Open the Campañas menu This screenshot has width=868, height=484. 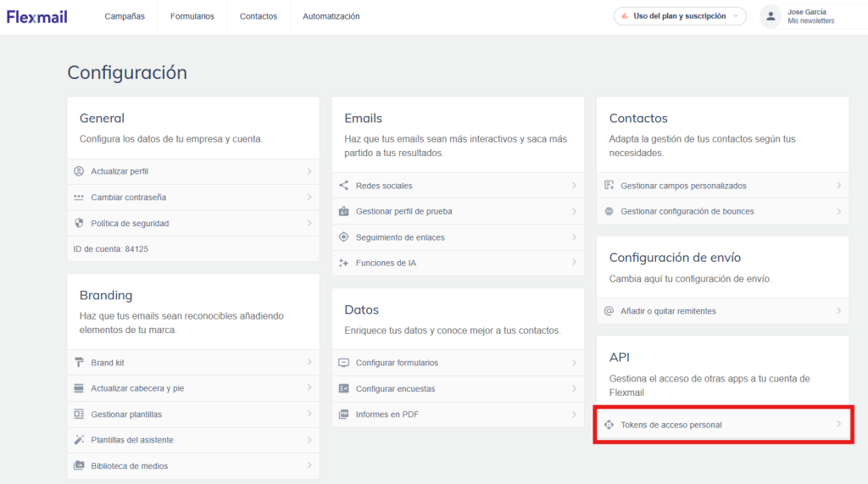(125, 17)
